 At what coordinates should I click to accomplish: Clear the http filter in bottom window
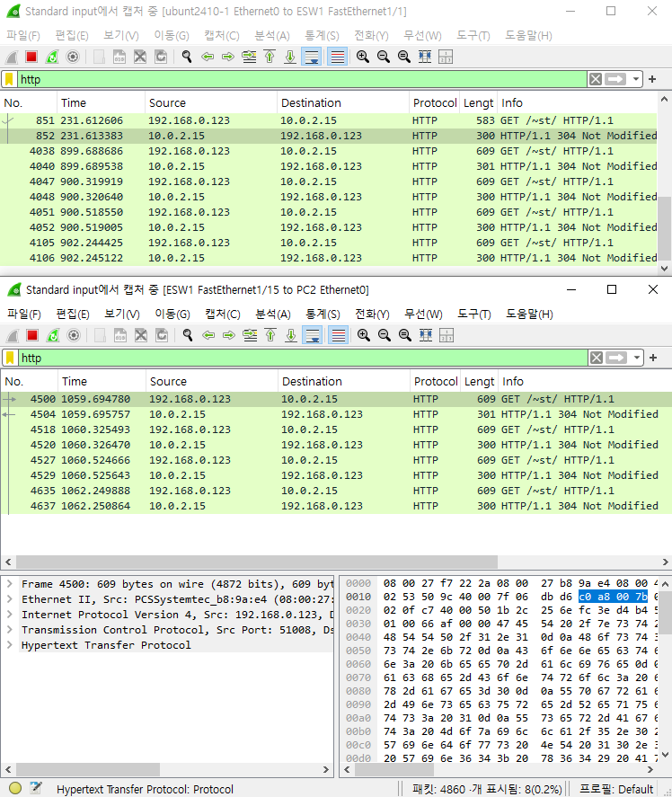pos(597,358)
